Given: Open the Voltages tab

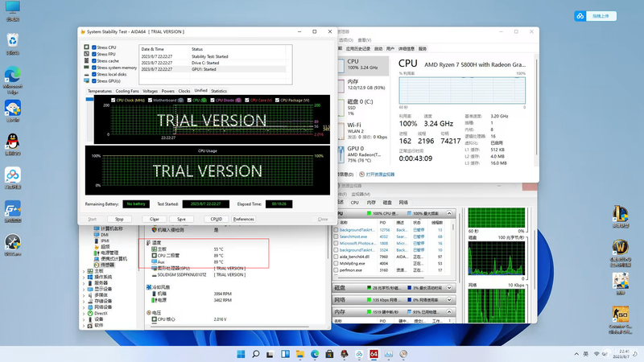Looking at the screenshot, I should [x=150, y=91].
